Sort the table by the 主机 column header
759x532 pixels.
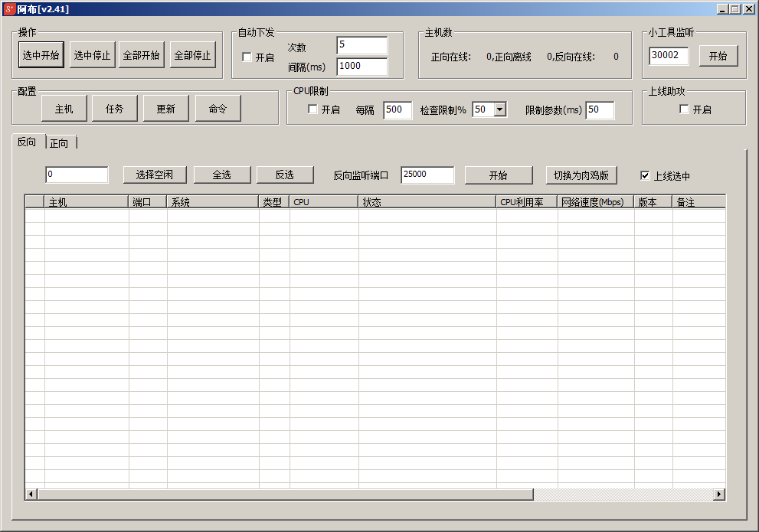[86, 202]
